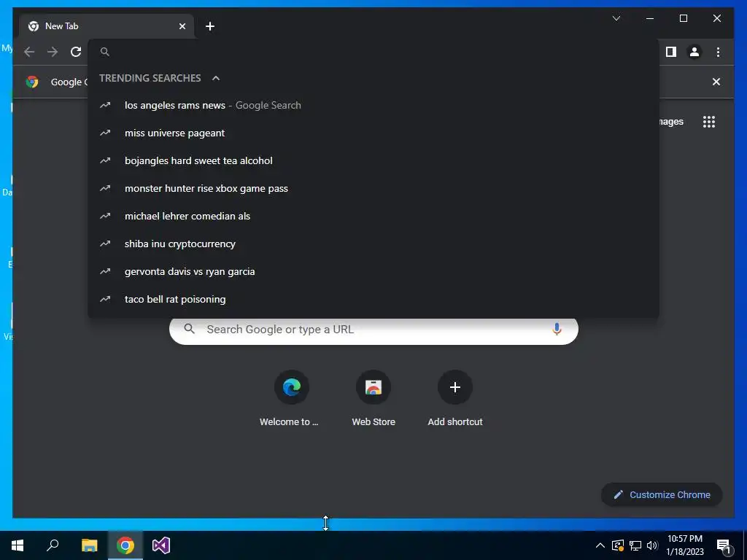Select 'monster hunter rise xbox game pass'
The height and width of the screenshot is (560, 747).
373,188
